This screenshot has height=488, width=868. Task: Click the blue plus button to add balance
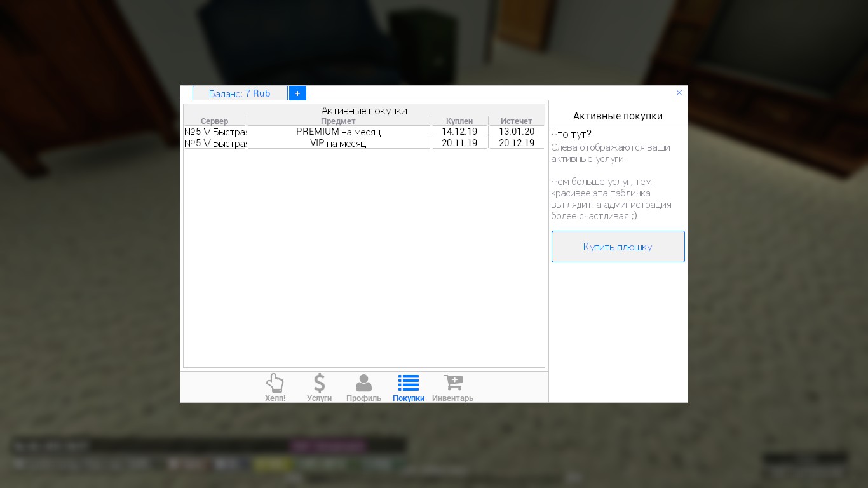[297, 93]
